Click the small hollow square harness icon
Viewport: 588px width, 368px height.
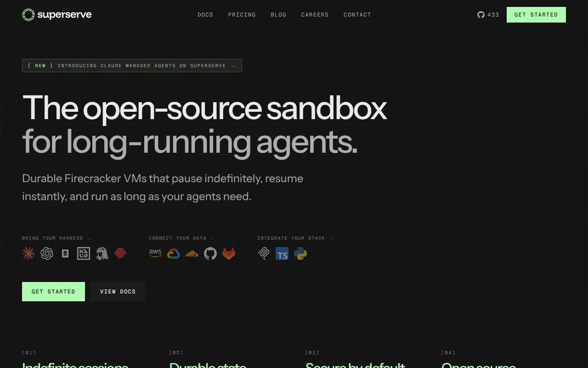(x=65, y=253)
